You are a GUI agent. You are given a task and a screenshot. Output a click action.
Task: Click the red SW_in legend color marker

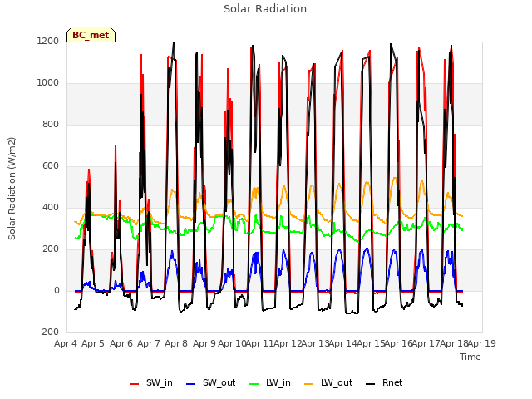tap(134, 384)
